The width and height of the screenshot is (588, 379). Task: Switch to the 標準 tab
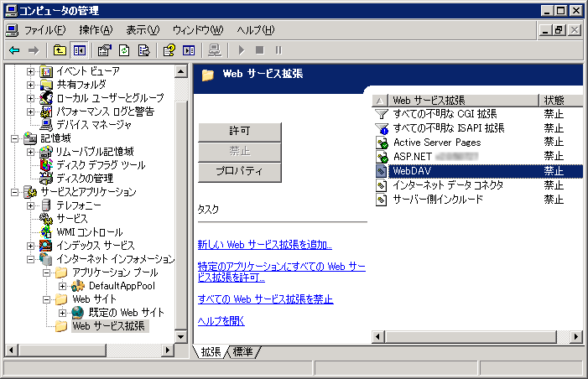pos(243,351)
